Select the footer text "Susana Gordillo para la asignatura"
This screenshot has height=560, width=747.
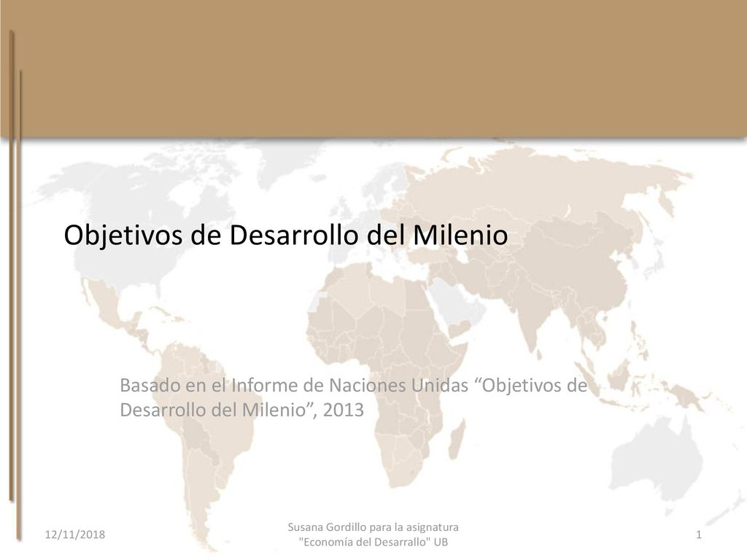pyautogui.click(x=373, y=527)
